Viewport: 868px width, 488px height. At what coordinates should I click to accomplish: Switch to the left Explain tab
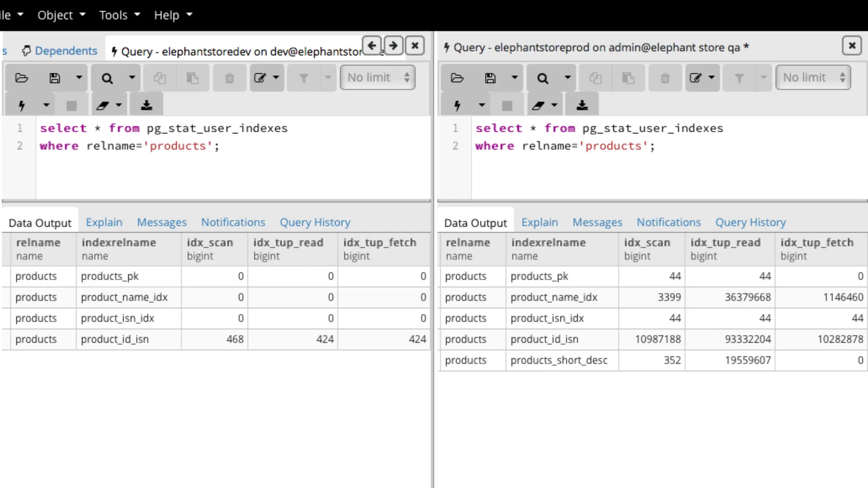pos(104,222)
